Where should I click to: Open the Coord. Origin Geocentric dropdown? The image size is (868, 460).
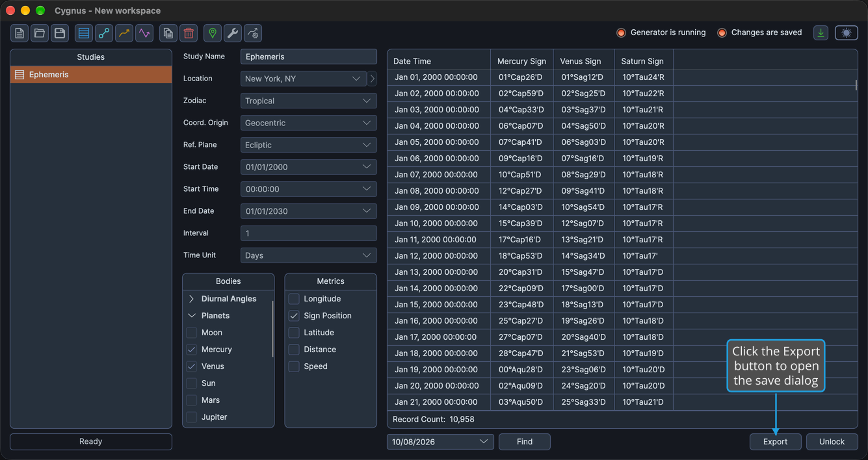pyautogui.click(x=308, y=123)
